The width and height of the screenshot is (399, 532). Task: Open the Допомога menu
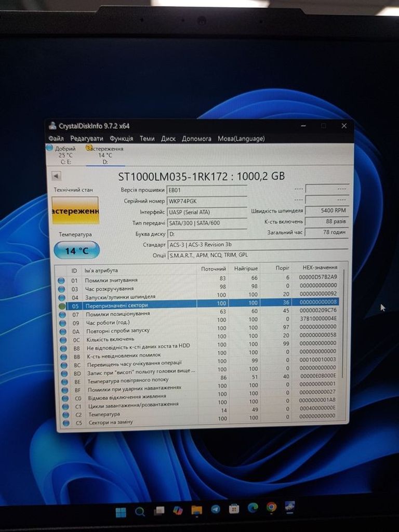tap(196, 138)
